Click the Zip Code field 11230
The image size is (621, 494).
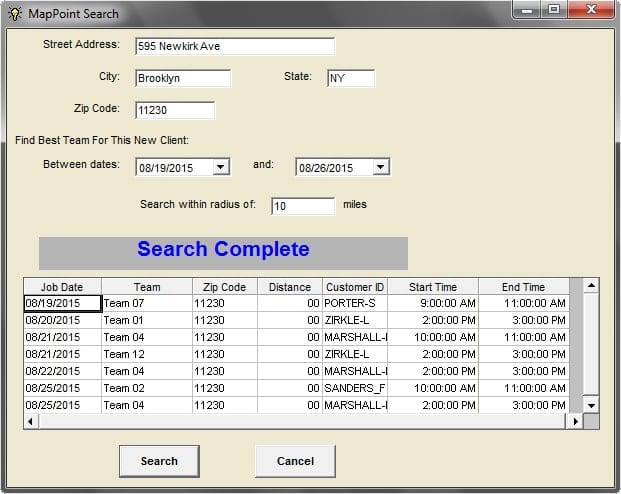pos(175,110)
